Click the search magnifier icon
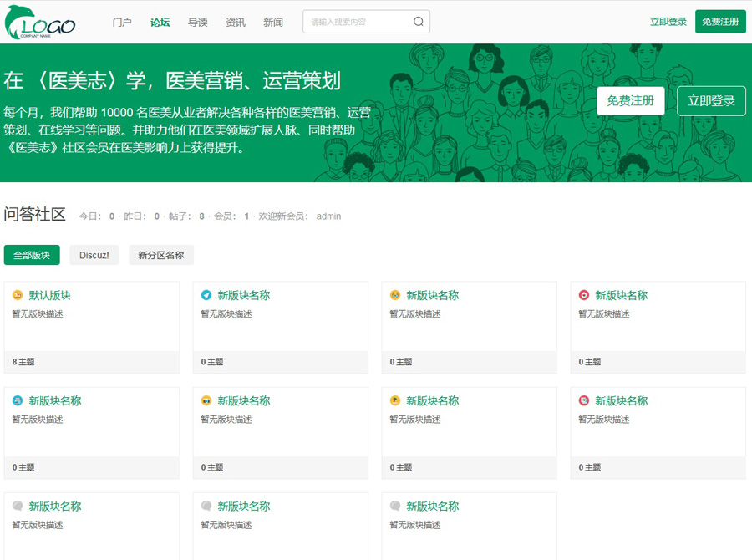Image resolution: width=752 pixels, height=560 pixels. coord(419,22)
